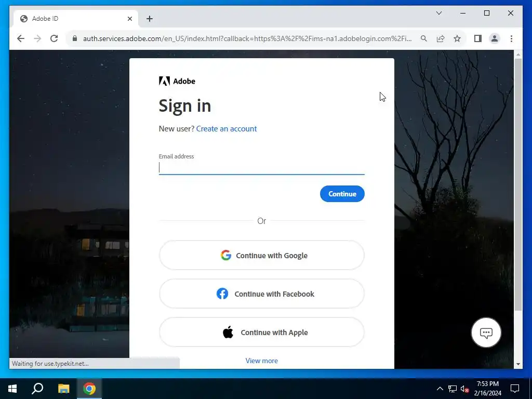Click the Adobe logo

(177, 81)
